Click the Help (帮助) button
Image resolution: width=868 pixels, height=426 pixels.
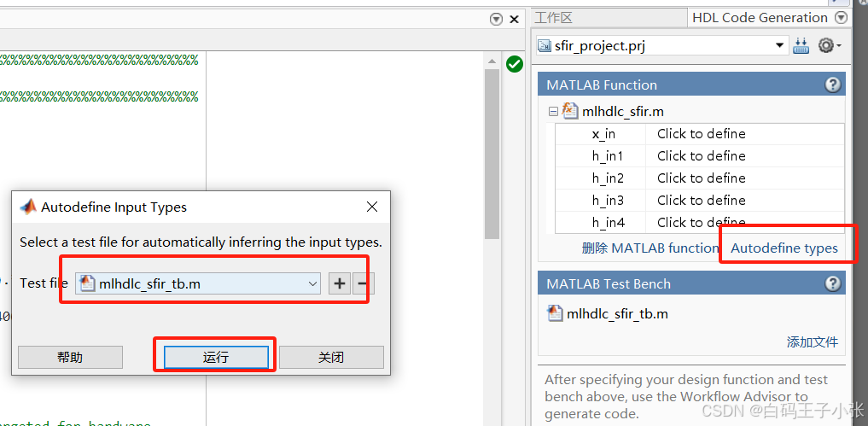point(70,358)
